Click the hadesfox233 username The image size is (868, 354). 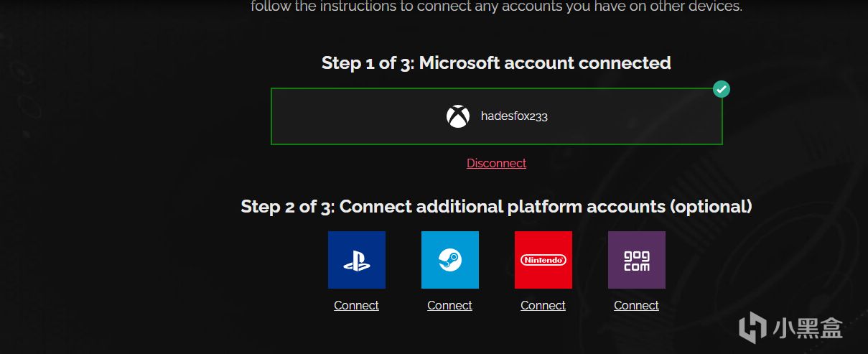click(x=514, y=116)
